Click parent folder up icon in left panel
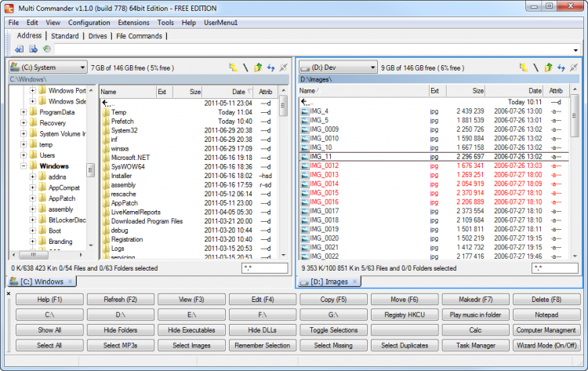Viewport: 588px width, 371px height. [x=258, y=67]
